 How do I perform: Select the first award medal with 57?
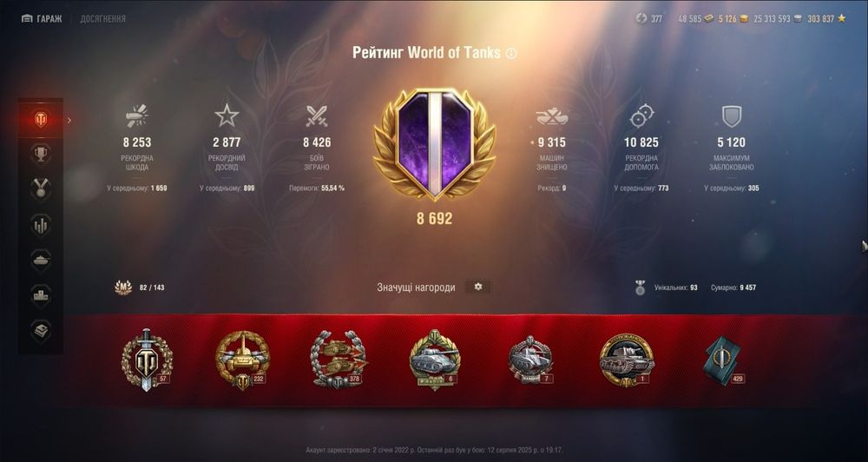click(x=147, y=360)
